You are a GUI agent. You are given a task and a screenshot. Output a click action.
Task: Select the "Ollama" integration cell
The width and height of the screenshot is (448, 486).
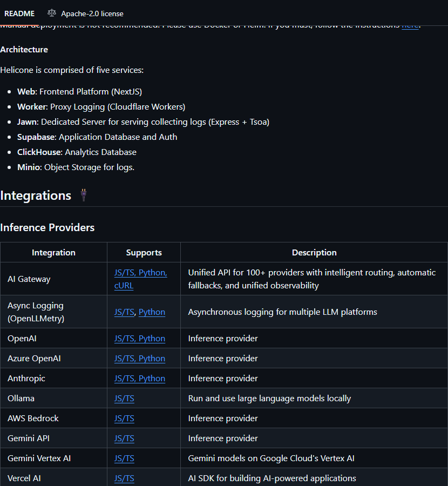click(x=53, y=399)
